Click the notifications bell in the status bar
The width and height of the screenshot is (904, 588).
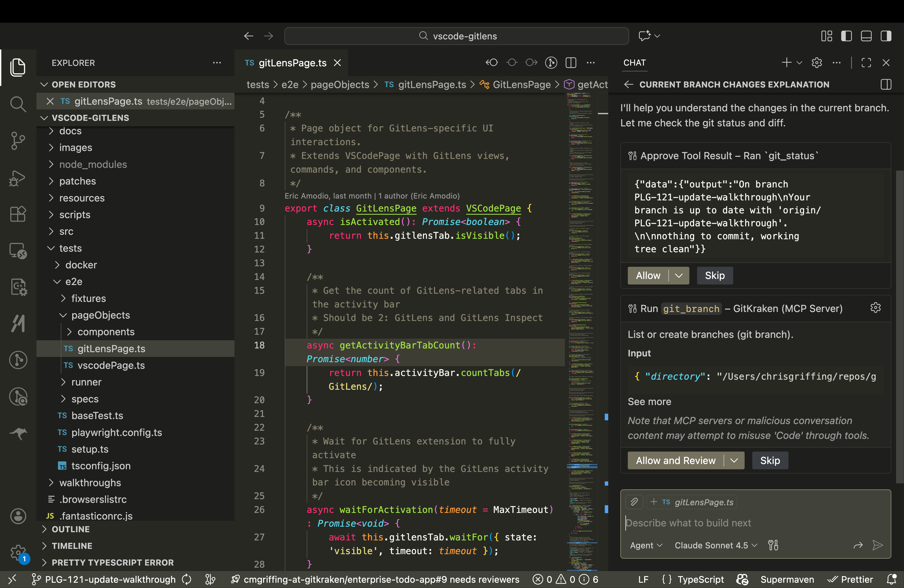click(x=892, y=579)
